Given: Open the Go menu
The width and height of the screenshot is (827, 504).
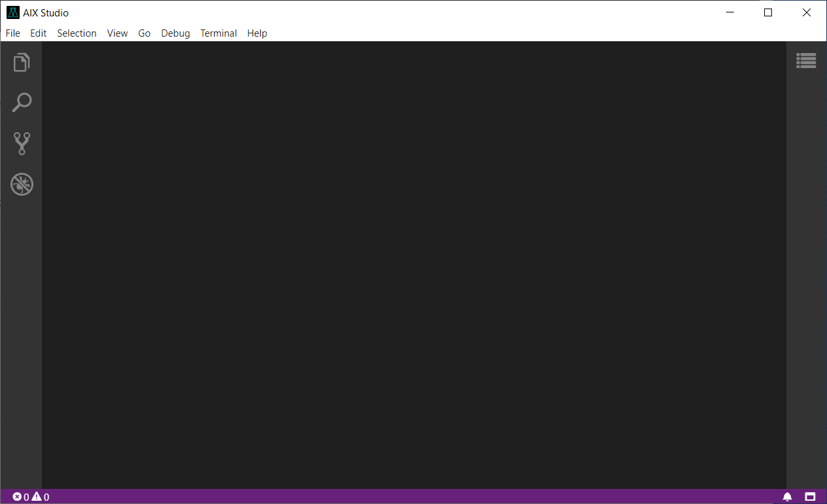Looking at the screenshot, I should tap(145, 33).
